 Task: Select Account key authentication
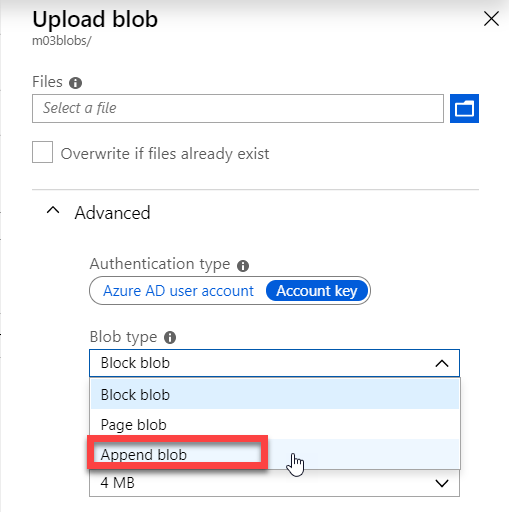click(x=317, y=291)
